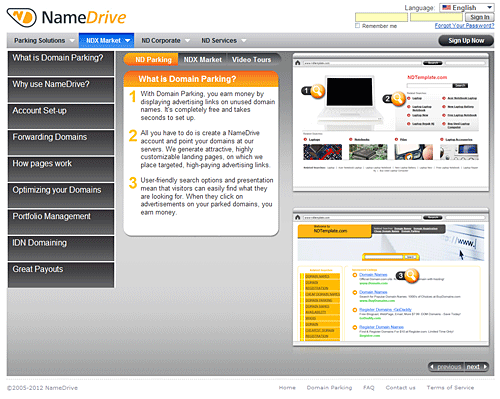Open How pages work sidebar item

click(61, 169)
